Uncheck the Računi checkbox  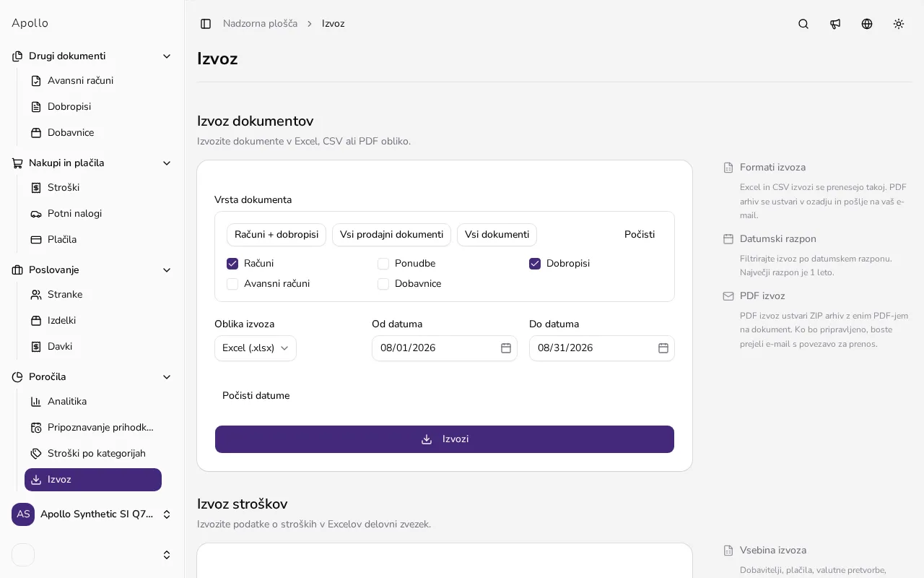point(232,264)
